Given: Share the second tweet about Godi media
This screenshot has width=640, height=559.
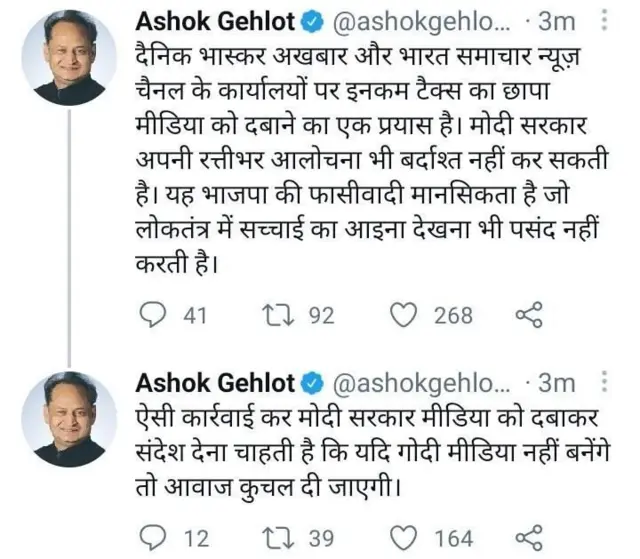Looking at the screenshot, I should coord(527,537).
